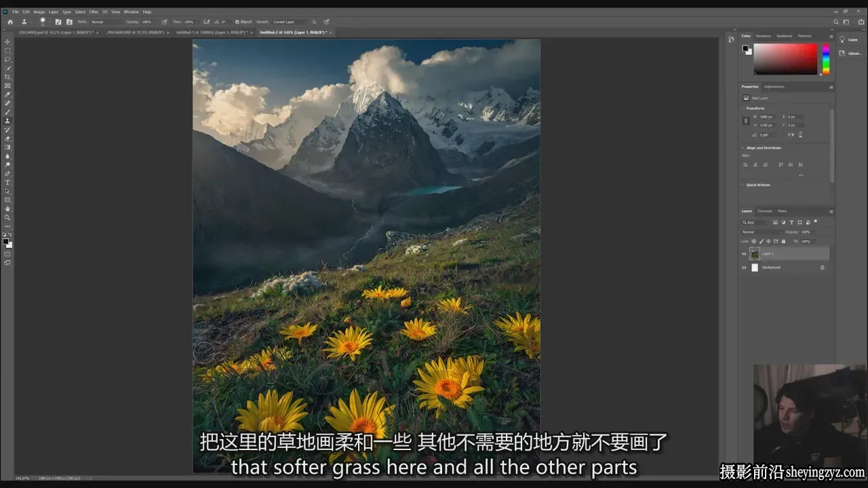Select the Path Selection tool

7,191
